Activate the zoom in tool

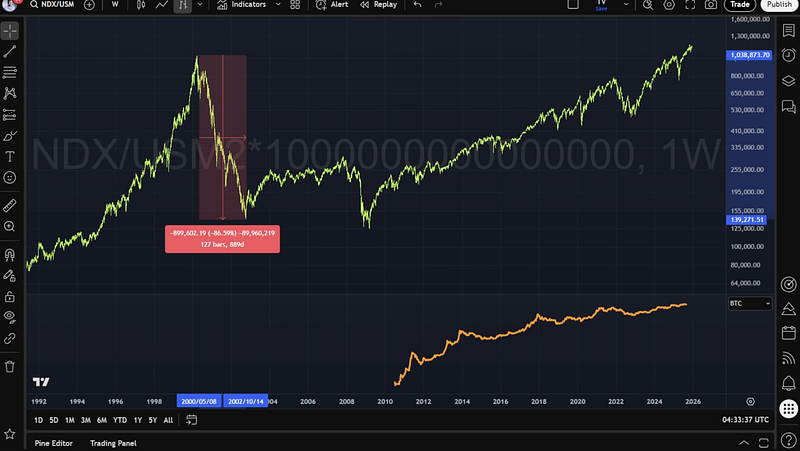(10, 227)
